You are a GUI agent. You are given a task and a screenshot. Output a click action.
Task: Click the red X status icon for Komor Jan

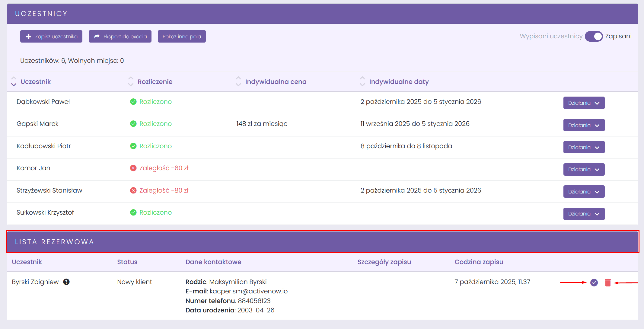click(133, 168)
